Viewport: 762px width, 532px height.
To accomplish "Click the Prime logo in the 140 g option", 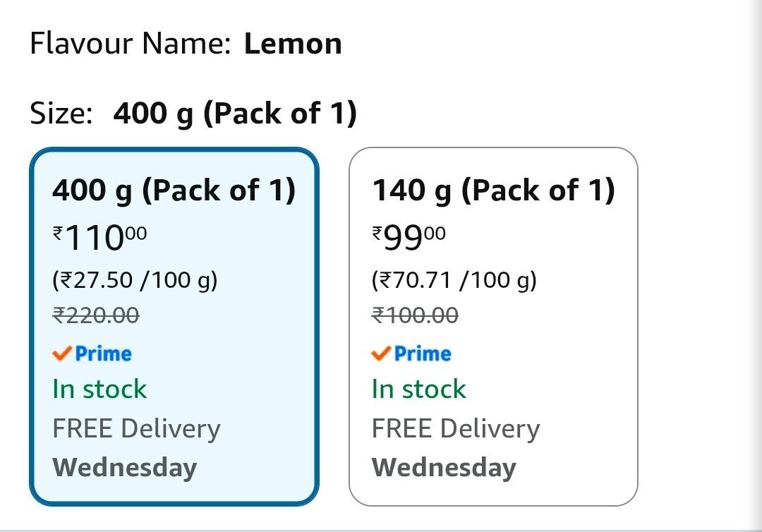I will (x=411, y=353).
